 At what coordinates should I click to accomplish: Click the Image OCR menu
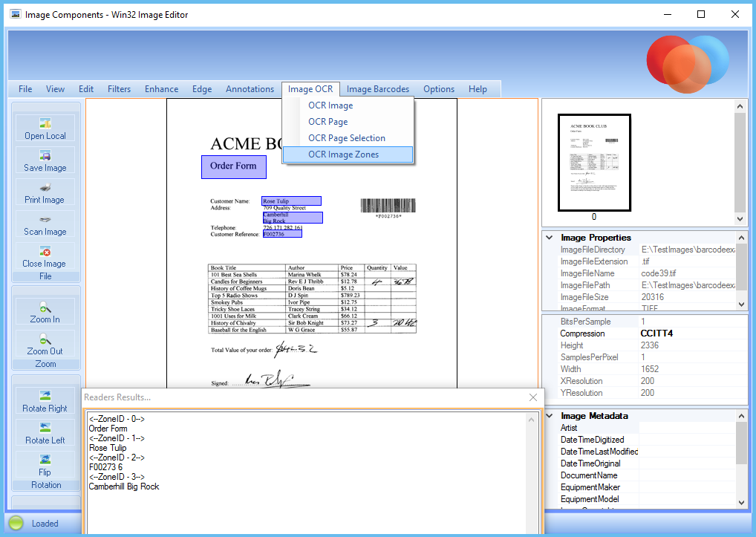(310, 89)
